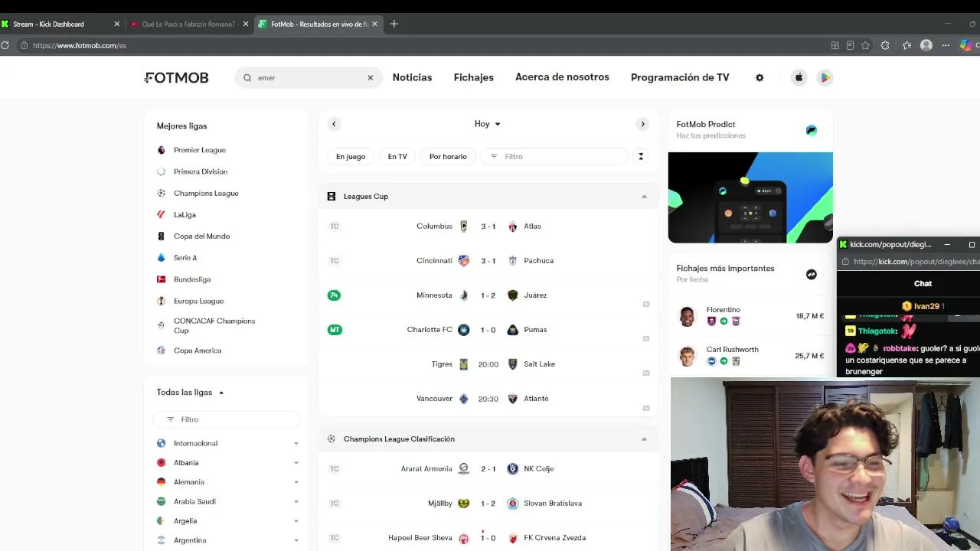Screen dimensions: 980x551
Task: Click the LaLiga logo icon in the sidebar
Action: tap(161, 214)
